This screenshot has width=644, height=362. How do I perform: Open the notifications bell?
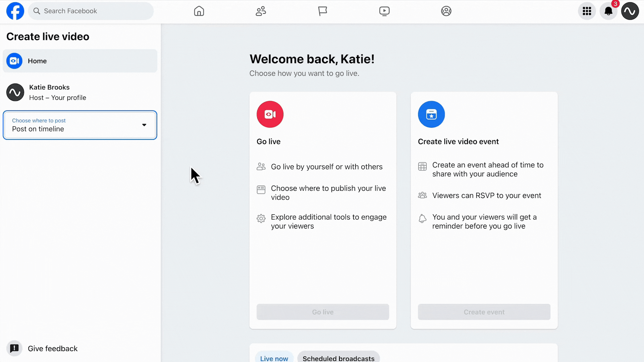(608, 11)
